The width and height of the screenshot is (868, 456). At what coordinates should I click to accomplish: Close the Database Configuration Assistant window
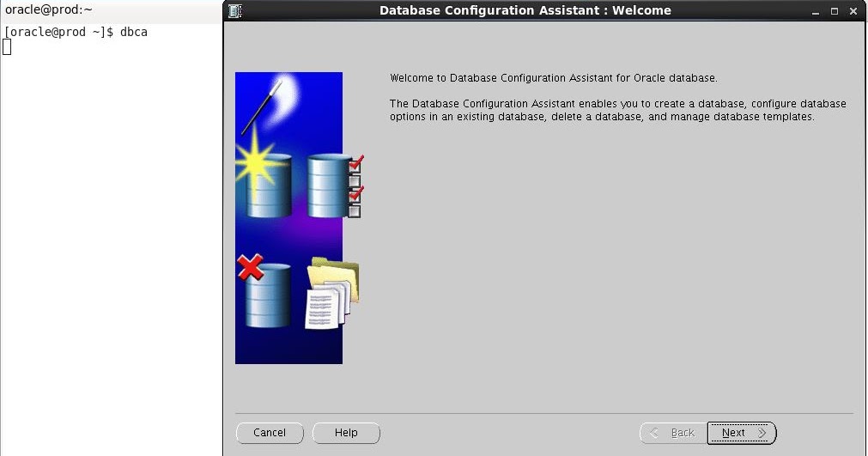853,11
